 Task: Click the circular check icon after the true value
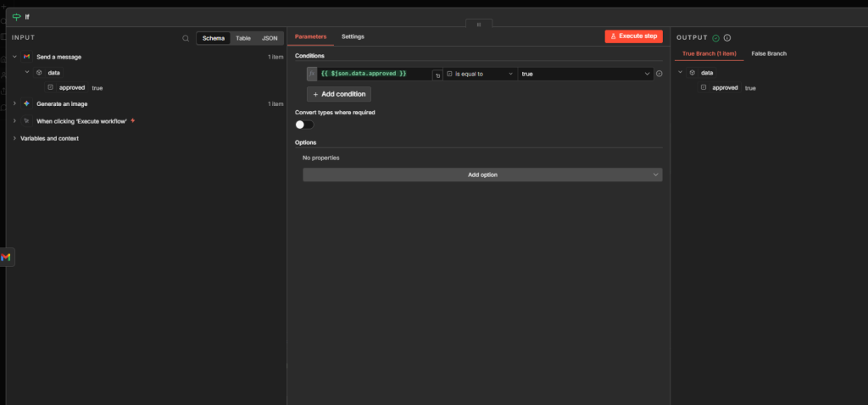click(659, 74)
